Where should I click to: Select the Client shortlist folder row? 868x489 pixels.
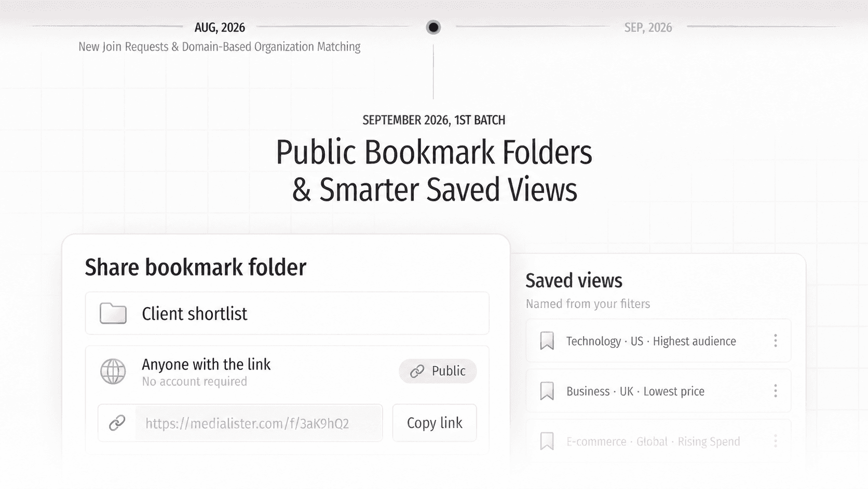pyautogui.click(x=287, y=313)
